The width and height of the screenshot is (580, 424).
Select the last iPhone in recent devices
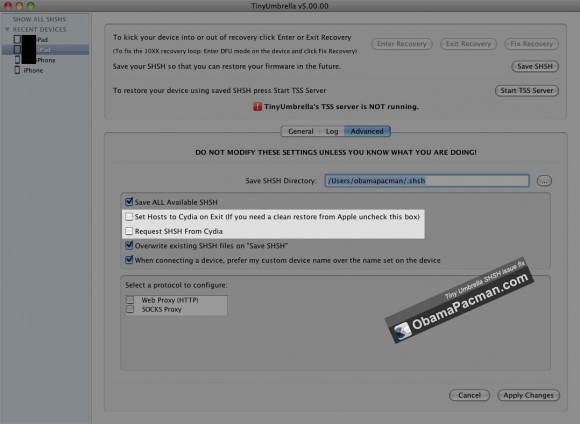(x=33, y=70)
